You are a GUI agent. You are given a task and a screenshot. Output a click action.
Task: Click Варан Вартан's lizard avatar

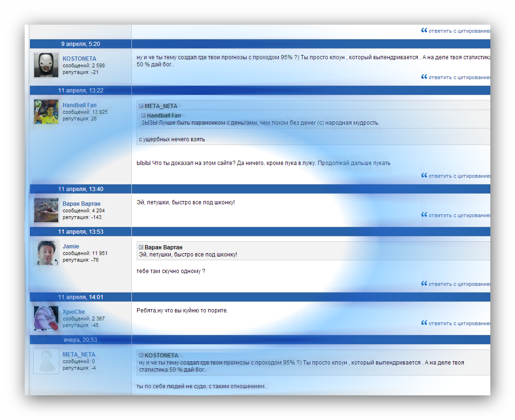(46, 210)
